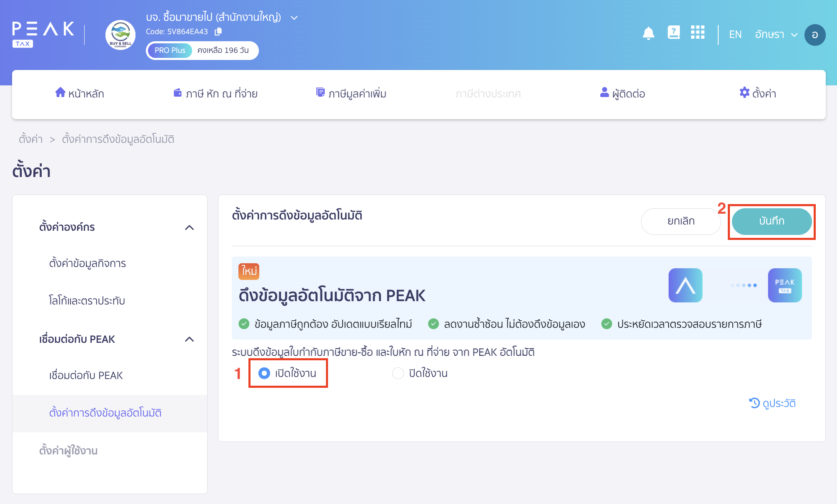Screen dimensions: 837x504
Task: Collapse the เชื่อมต่อกับ PEAK section chevron
Action: [189, 339]
